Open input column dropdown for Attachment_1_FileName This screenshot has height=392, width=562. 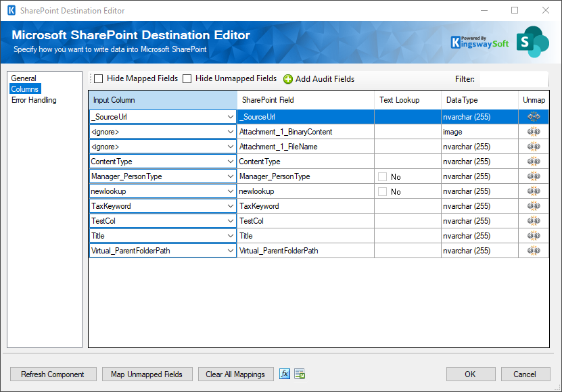(231, 147)
